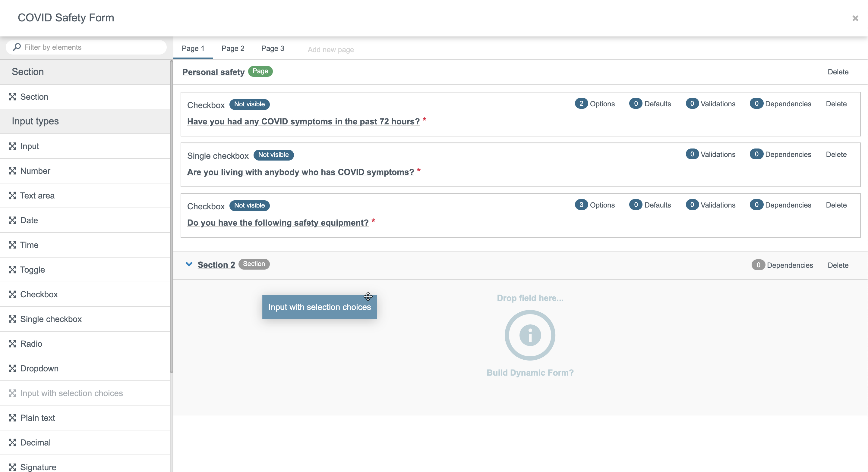Click the drag handle icon for Text area

[12, 195]
